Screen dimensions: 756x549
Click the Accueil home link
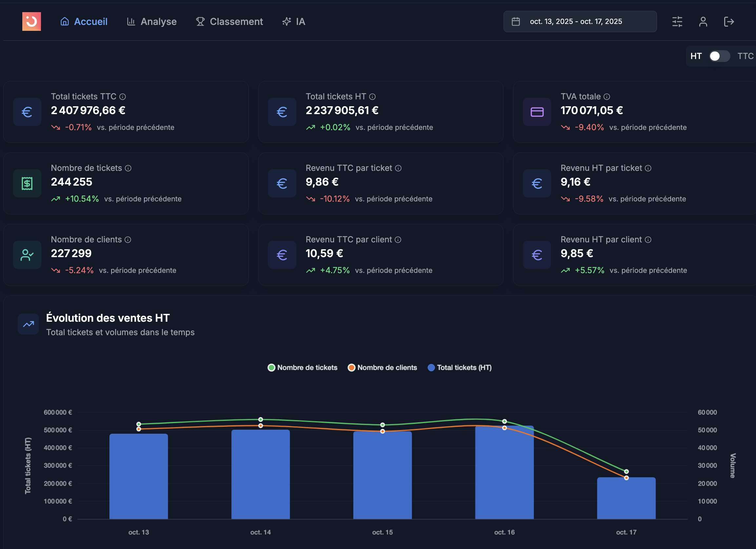point(84,22)
